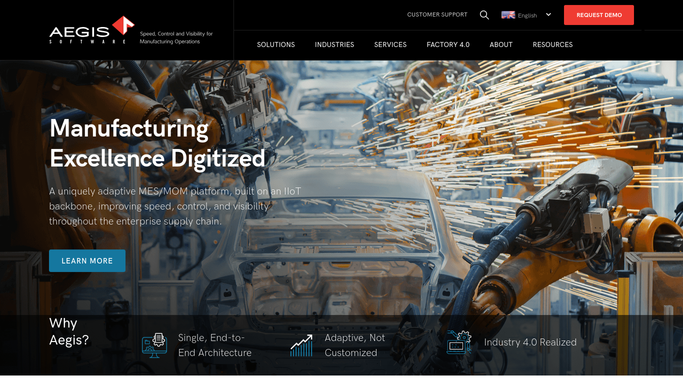Open the Factory 4.0 menu
This screenshot has height=384, width=683.
pos(448,44)
